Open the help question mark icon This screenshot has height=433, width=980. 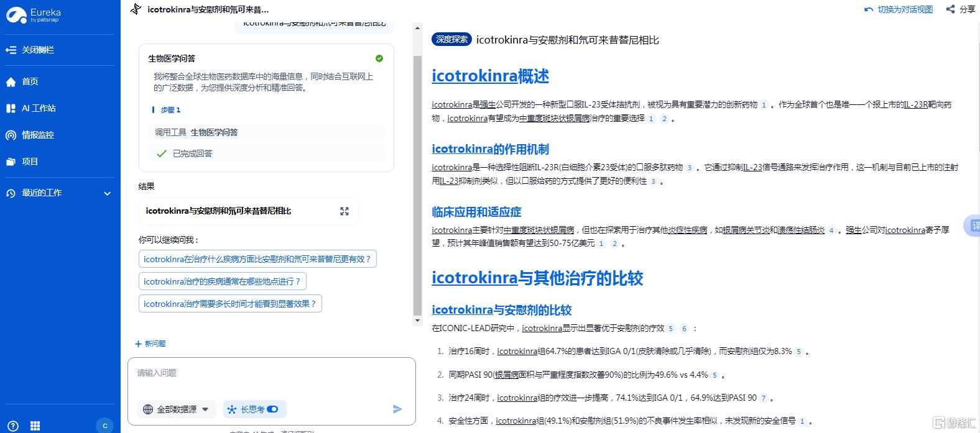click(x=13, y=426)
